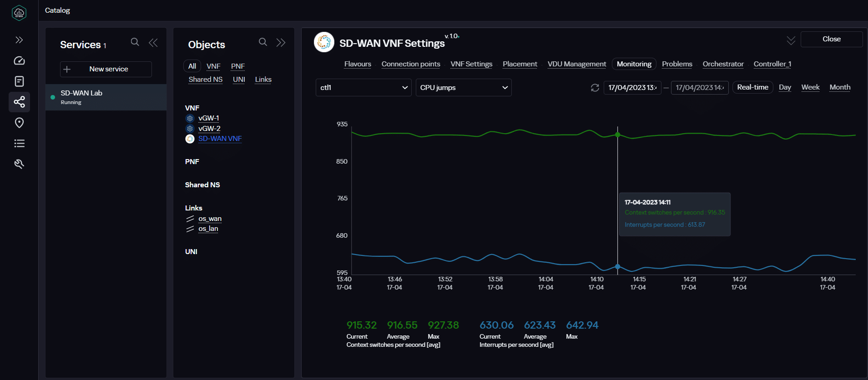Image resolution: width=868 pixels, height=380 pixels.
Task: Open the ctl1 component dropdown
Action: (x=363, y=88)
